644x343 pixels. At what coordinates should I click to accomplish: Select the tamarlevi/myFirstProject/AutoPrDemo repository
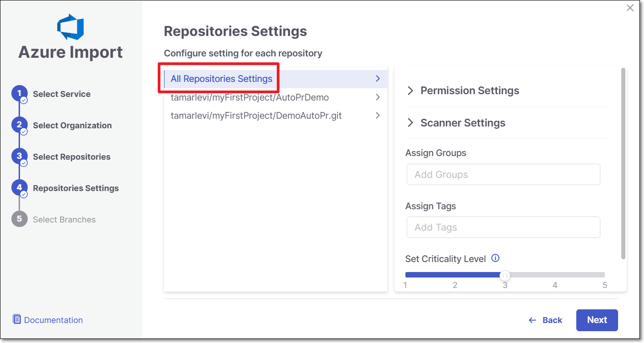[x=250, y=97]
